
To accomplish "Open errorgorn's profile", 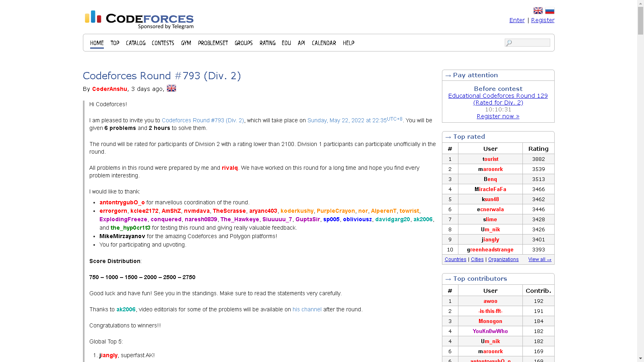I will coord(114,211).
